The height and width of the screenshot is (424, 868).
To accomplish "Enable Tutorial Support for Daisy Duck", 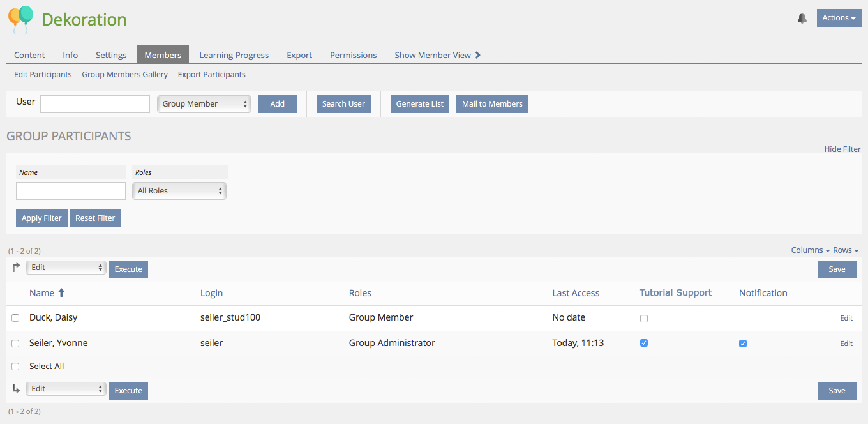I will [x=644, y=318].
